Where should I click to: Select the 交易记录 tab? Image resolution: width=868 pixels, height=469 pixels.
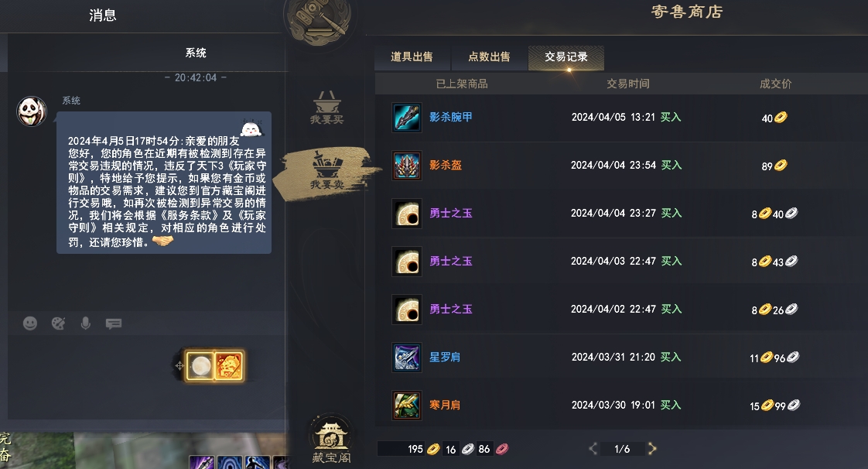tap(566, 57)
